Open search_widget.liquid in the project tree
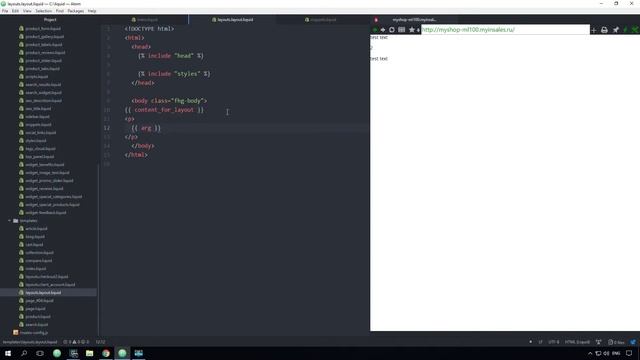Image resolution: width=640 pixels, height=360 pixels. point(43,93)
